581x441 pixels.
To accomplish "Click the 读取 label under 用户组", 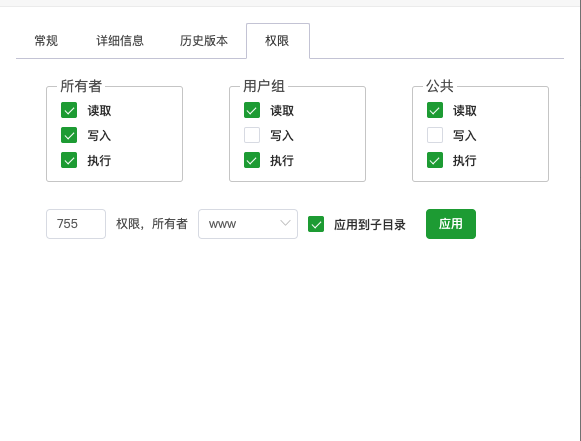I will click(282, 111).
